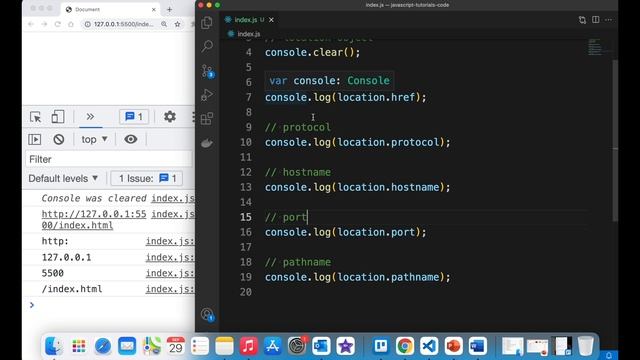The height and width of the screenshot is (360, 640).
Task: Select the Document browser tab
Action: pos(110,9)
